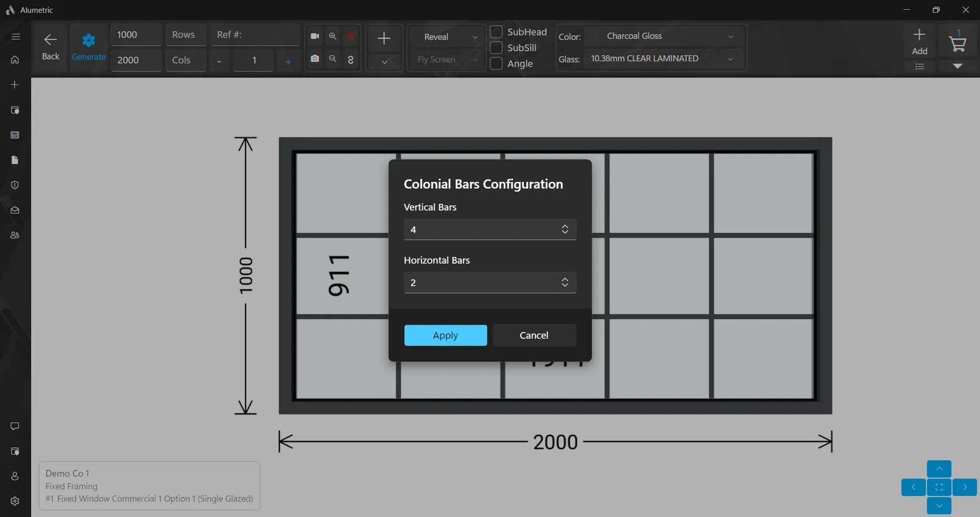Expand the chevron below the large plus button

coord(384,62)
